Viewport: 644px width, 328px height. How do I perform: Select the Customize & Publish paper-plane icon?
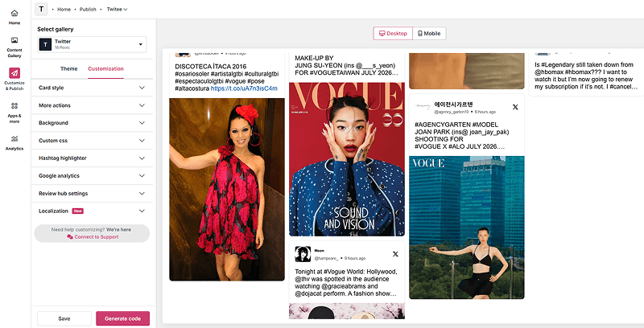point(14,73)
